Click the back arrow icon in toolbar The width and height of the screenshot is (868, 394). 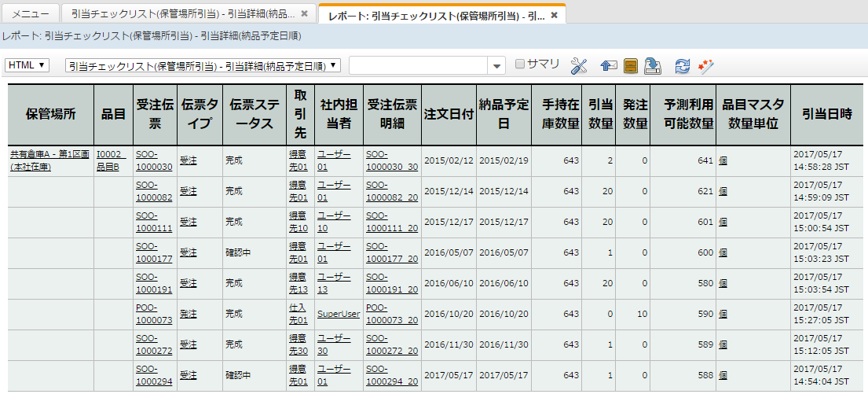608,66
